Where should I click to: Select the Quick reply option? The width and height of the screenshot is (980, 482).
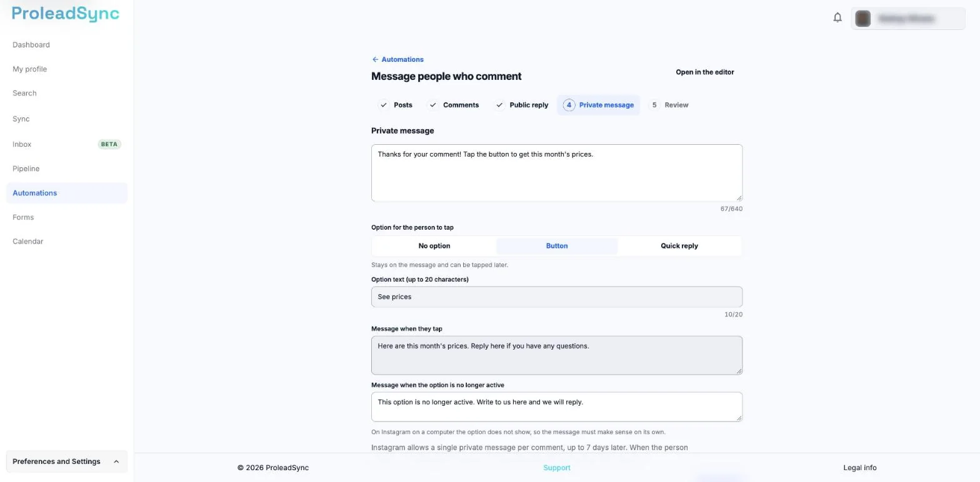(x=679, y=246)
